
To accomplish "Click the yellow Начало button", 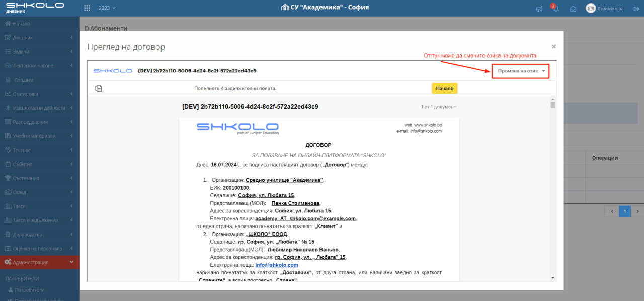I will [x=445, y=88].
